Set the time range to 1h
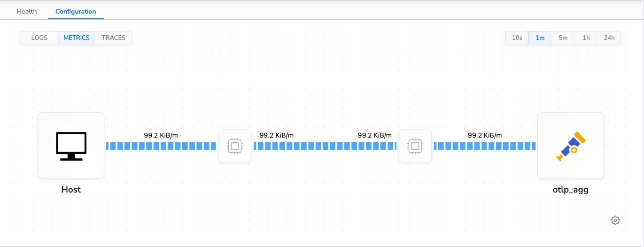The image size is (644, 247). [586, 38]
